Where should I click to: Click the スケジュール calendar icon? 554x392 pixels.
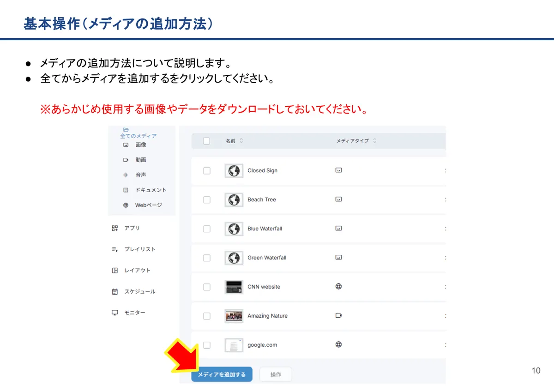[x=115, y=292]
